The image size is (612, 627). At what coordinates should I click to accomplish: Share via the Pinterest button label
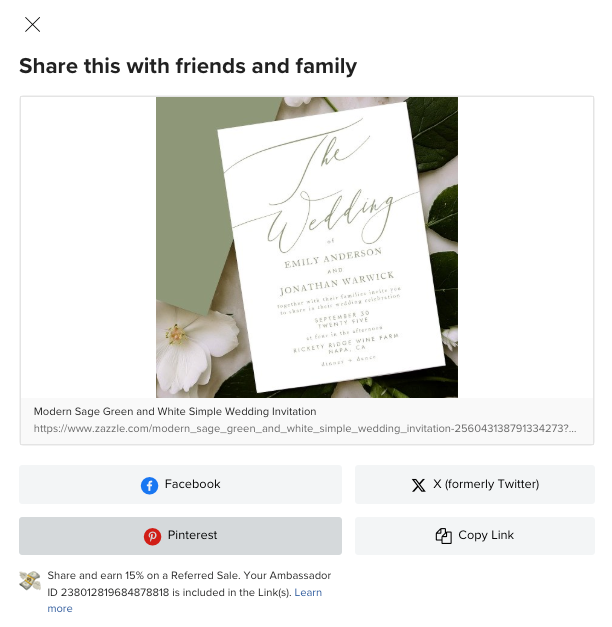pos(193,535)
